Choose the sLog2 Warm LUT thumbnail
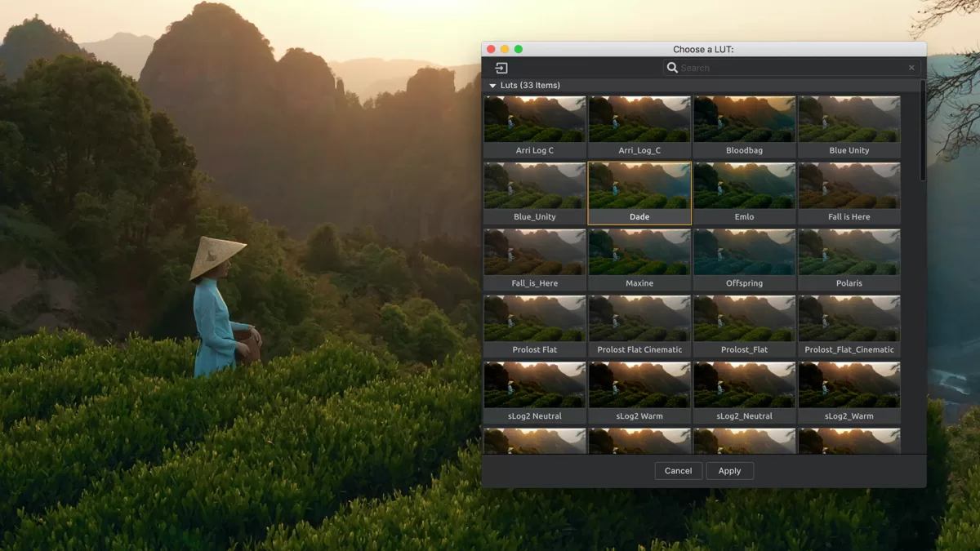Screen dimensions: 980x551 [639, 393]
